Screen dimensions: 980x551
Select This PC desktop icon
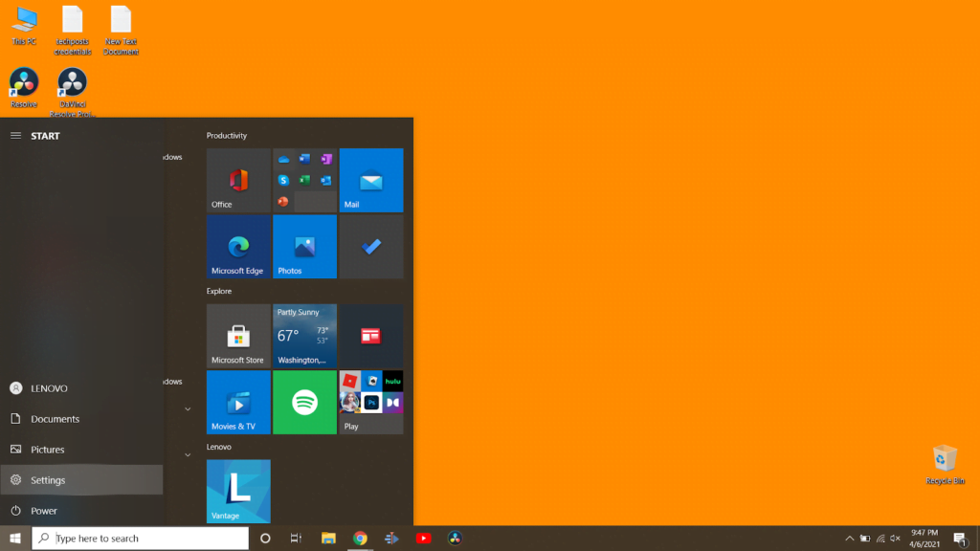24,26
